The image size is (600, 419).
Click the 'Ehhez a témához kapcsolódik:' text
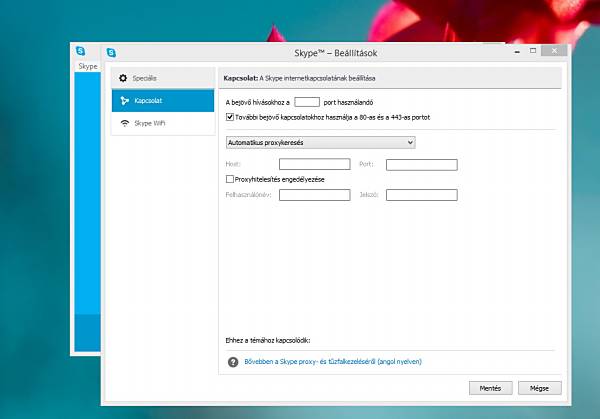pyautogui.click(x=268, y=340)
